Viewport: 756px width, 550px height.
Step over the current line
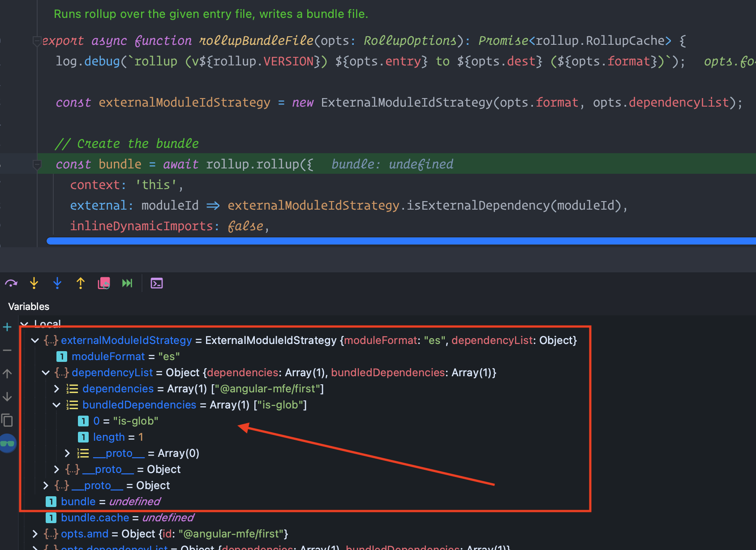tap(11, 283)
